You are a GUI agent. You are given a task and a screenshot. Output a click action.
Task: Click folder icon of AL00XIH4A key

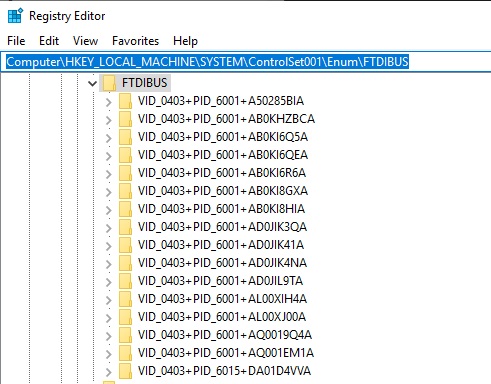click(x=125, y=299)
